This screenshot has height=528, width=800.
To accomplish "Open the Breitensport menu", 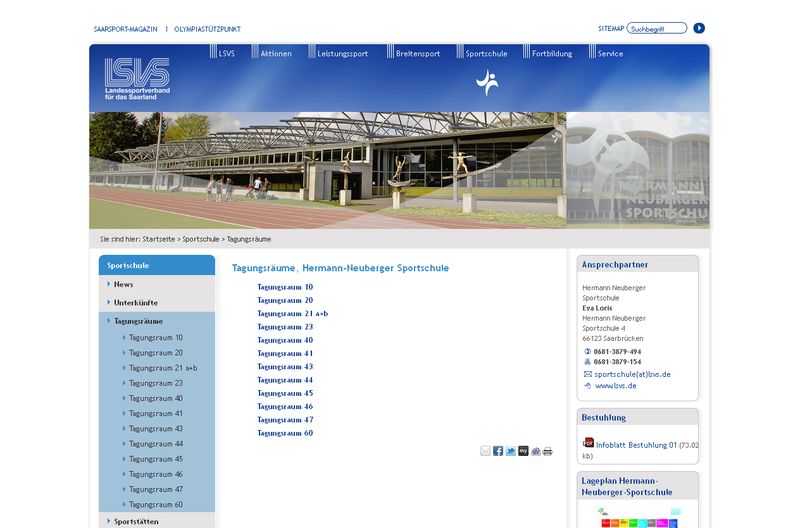I will [417, 53].
